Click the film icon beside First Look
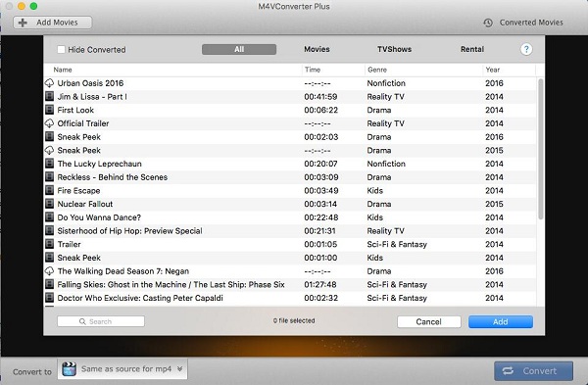This screenshot has height=385, width=588. coord(49,110)
